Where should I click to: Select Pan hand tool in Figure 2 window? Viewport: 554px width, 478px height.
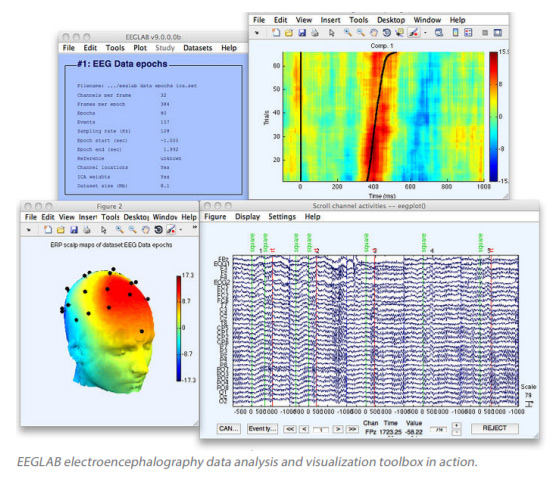(x=145, y=230)
